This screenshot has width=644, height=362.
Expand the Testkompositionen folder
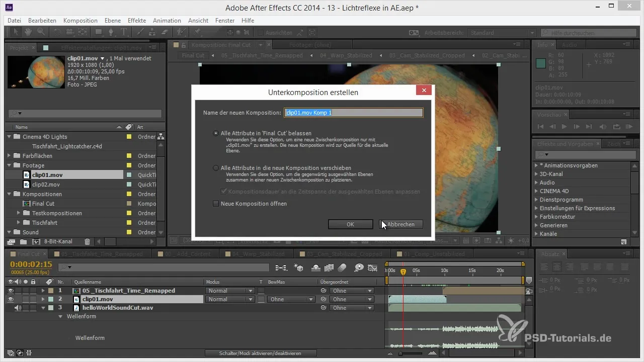tap(19, 213)
